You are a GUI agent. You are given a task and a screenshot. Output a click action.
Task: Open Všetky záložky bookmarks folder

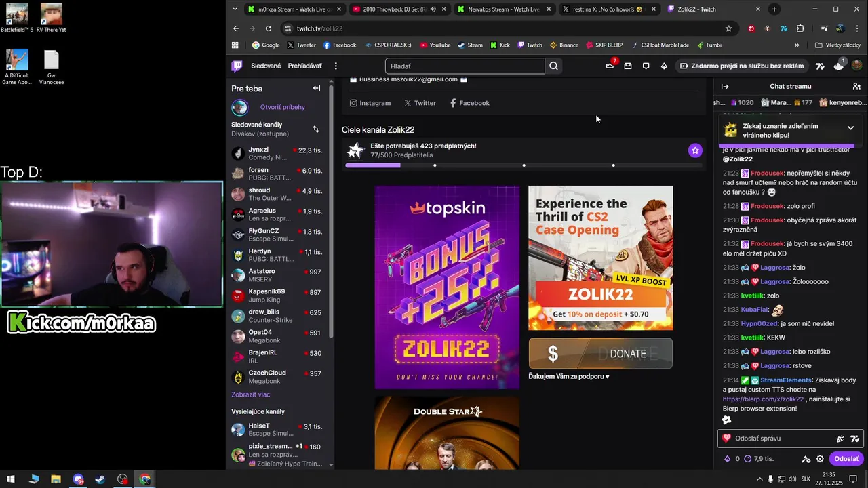tap(838, 45)
